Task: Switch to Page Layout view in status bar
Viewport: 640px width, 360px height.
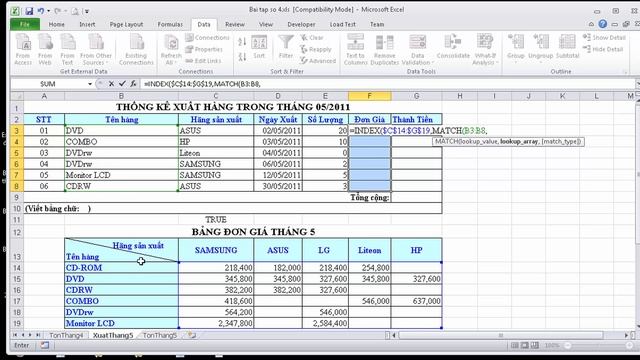Action: (x=524, y=345)
